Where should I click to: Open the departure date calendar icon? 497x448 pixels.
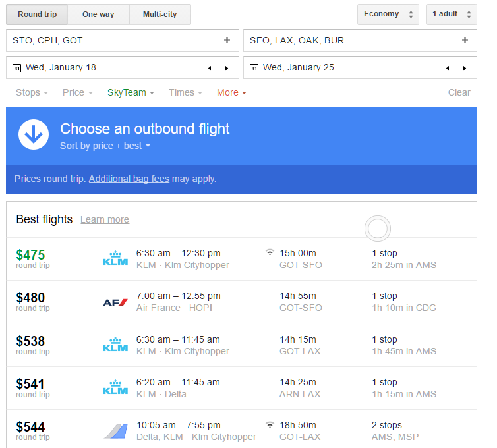16,68
